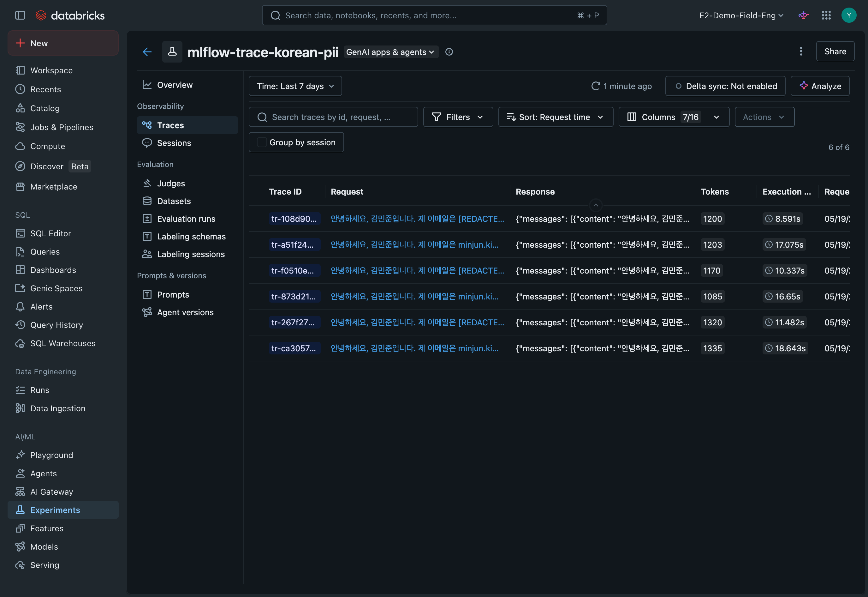Click the Databricks logo

(x=70, y=15)
